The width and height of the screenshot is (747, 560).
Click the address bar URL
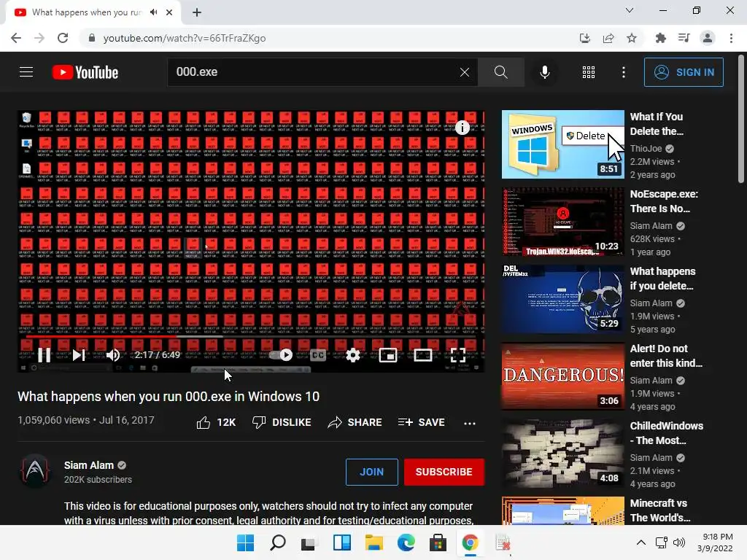[x=185, y=38]
